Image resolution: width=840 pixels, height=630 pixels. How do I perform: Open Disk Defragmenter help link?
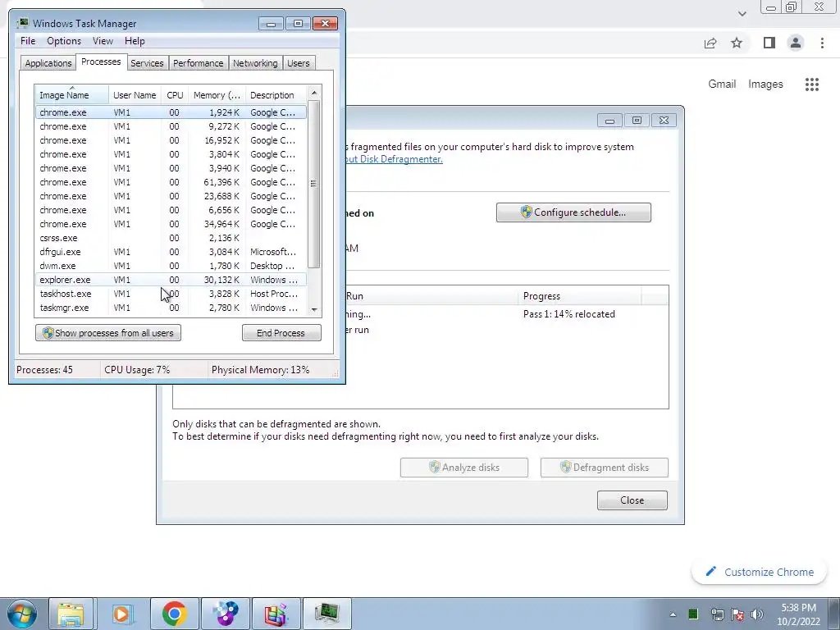tap(395, 159)
